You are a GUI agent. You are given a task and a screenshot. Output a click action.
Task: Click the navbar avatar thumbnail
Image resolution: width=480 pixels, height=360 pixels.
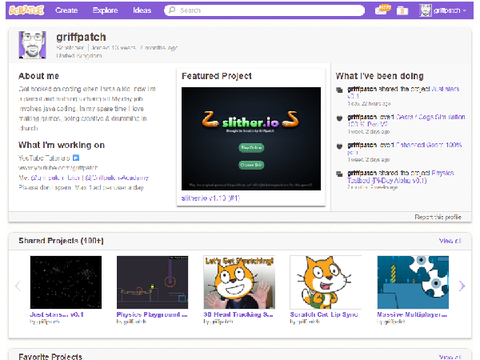click(425, 10)
